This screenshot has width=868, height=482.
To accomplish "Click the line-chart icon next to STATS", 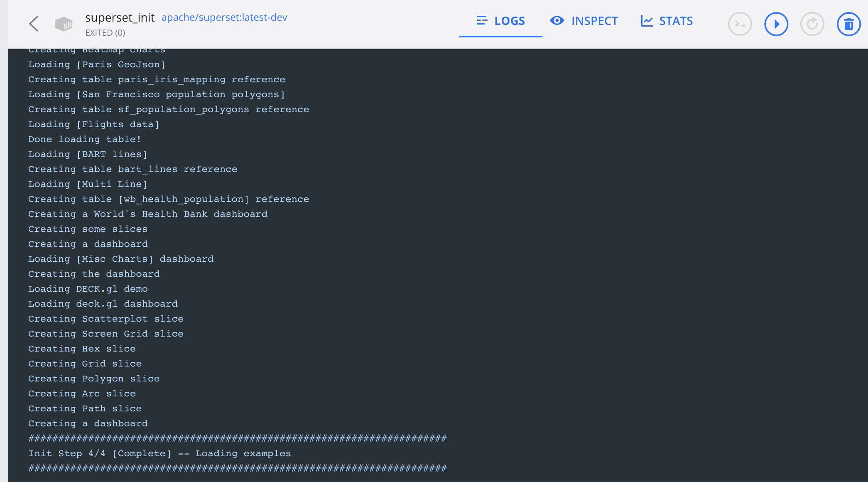I will click(647, 20).
